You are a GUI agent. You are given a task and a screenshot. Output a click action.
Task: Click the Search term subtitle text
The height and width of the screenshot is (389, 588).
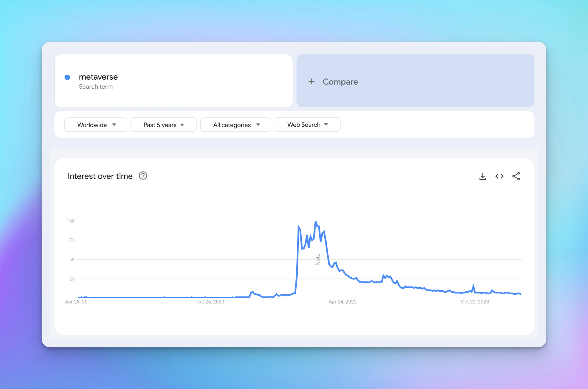click(96, 87)
